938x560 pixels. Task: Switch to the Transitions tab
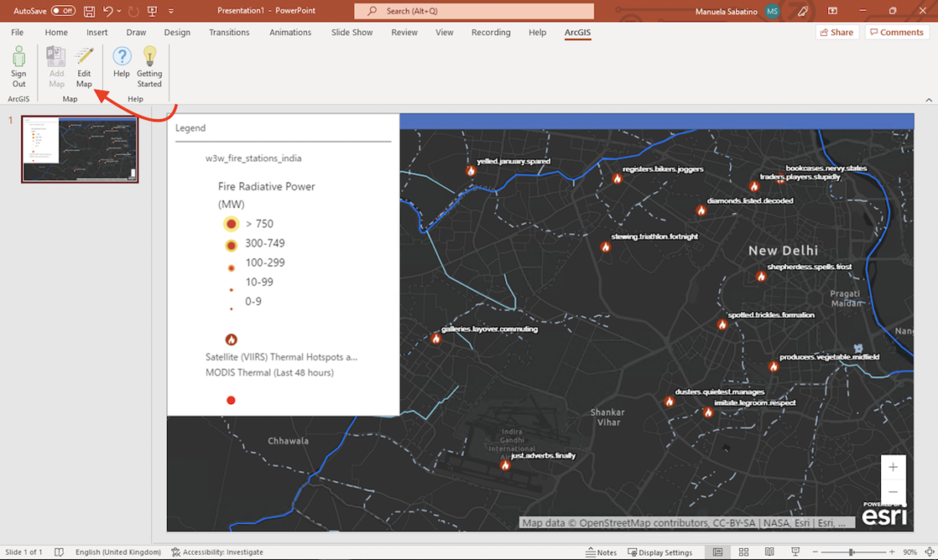(x=229, y=32)
